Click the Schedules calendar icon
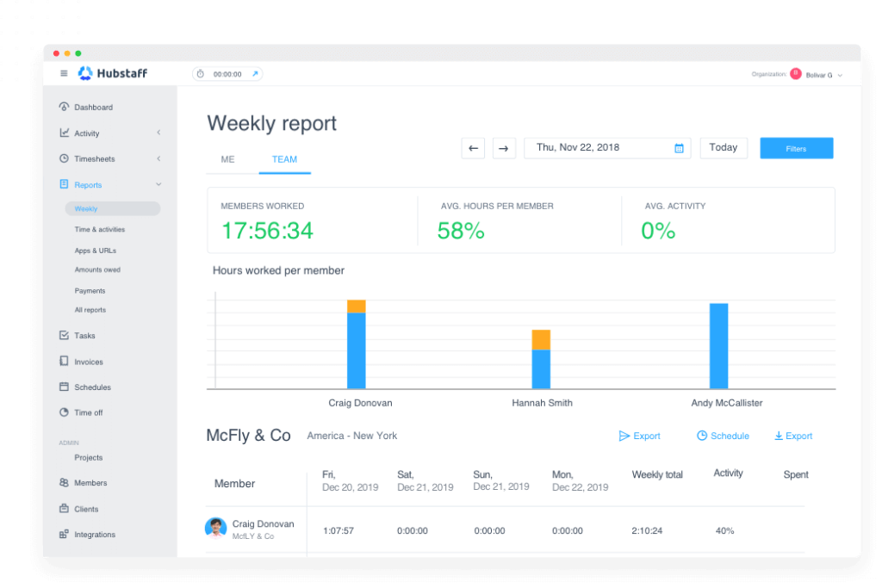This screenshot has width=882, height=588. pos(64,387)
